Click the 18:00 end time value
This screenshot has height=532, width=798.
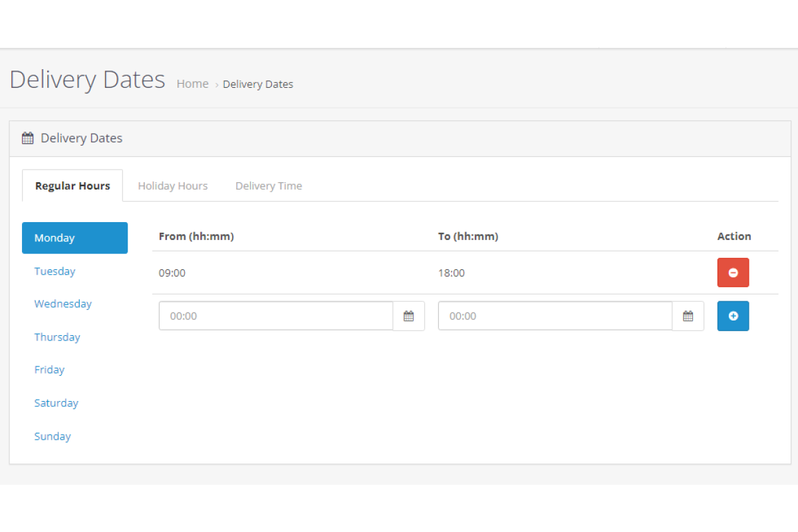click(452, 273)
